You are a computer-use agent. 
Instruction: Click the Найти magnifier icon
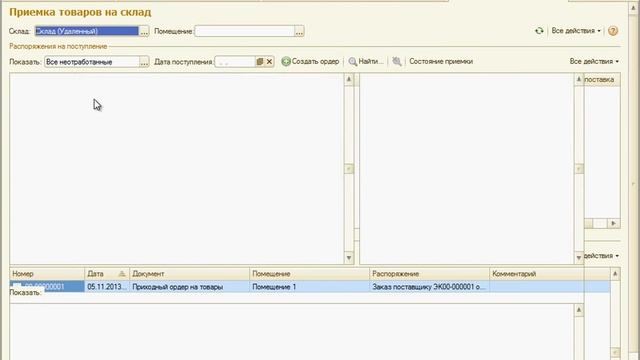coord(353,62)
